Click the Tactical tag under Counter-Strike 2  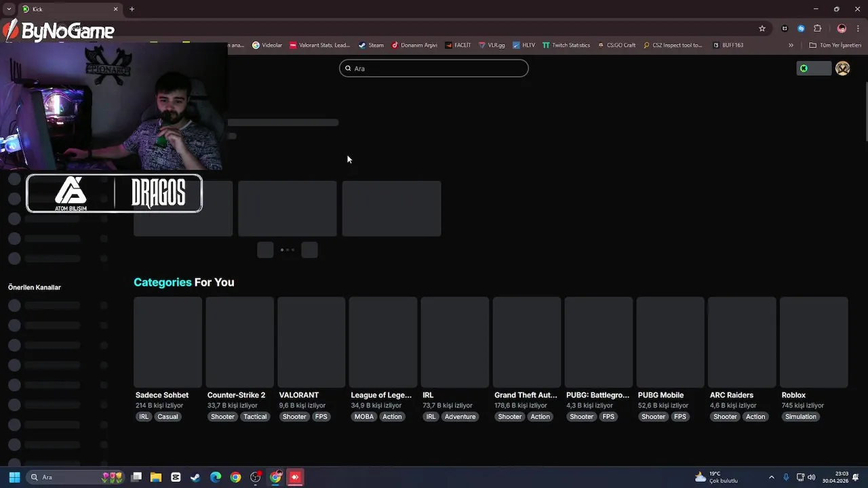click(255, 417)
